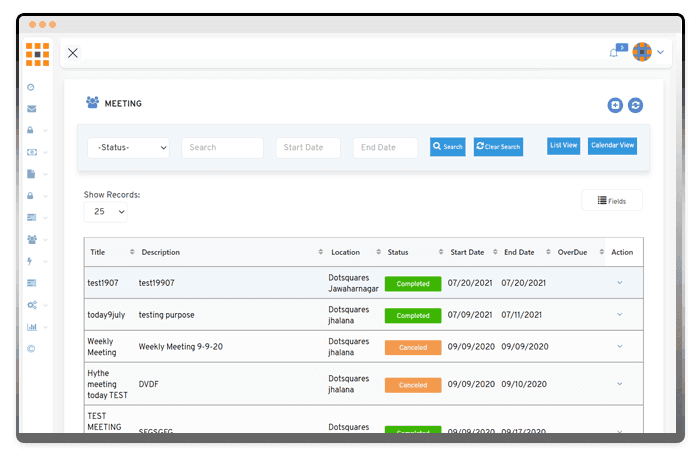Click the 09/10/2020 end date cell
The width and height of the screenshot is (700, 457).
(524, 384)
